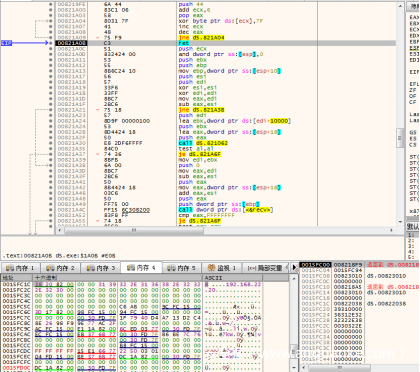Toggle breakpoint dot at address 00821A21
The height and width of the screenshot is (372, 420).
[51, 110]
